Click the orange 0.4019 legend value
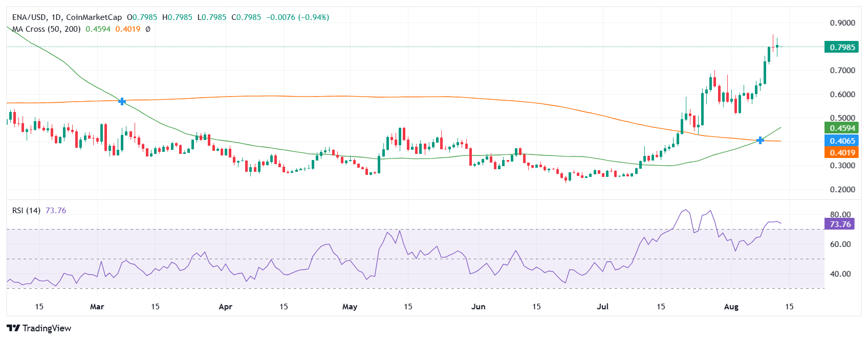 pyautogui.click(x=127, y=29)
